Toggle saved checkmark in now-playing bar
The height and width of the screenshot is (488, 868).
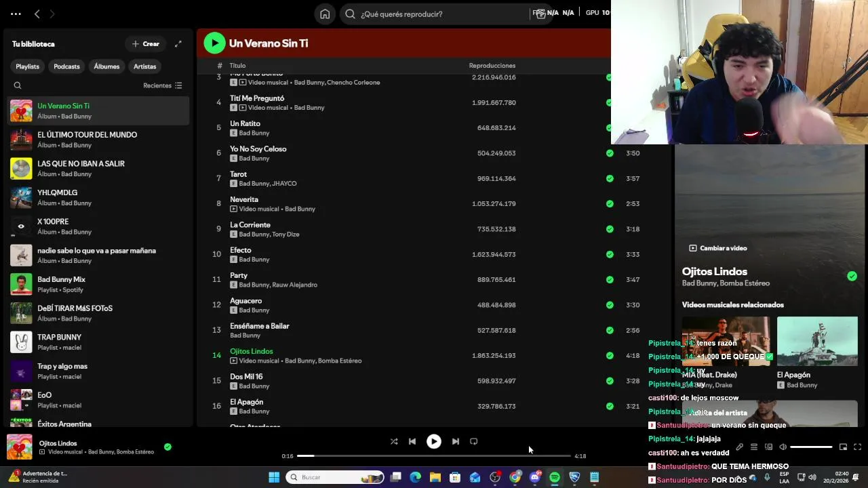coord(167,447)
